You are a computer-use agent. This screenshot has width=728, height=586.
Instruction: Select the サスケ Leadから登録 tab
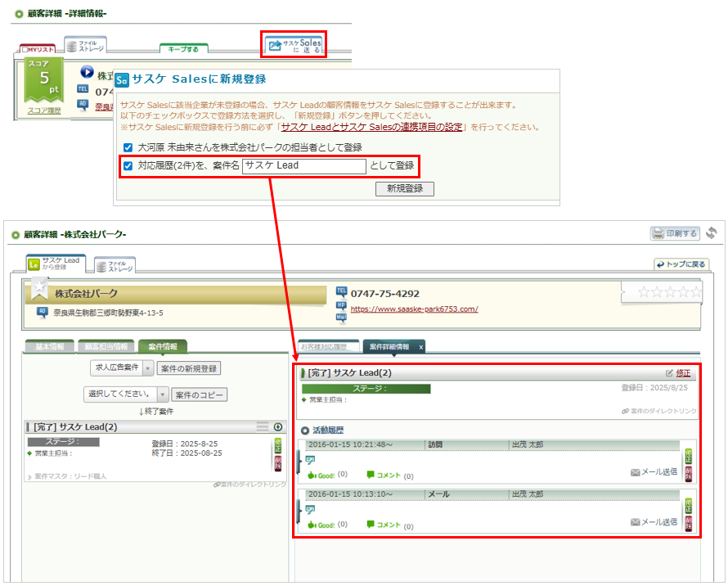[x=56, y=264]
